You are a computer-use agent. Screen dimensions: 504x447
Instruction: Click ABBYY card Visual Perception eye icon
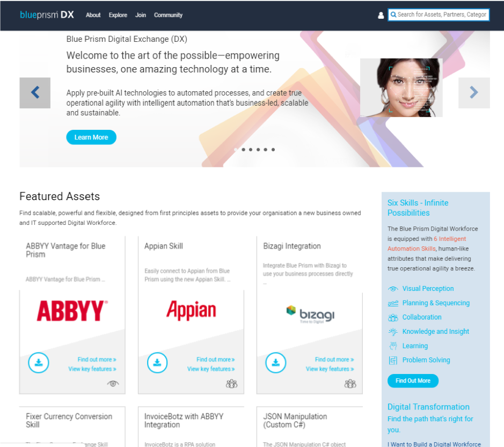pos(113,383)
